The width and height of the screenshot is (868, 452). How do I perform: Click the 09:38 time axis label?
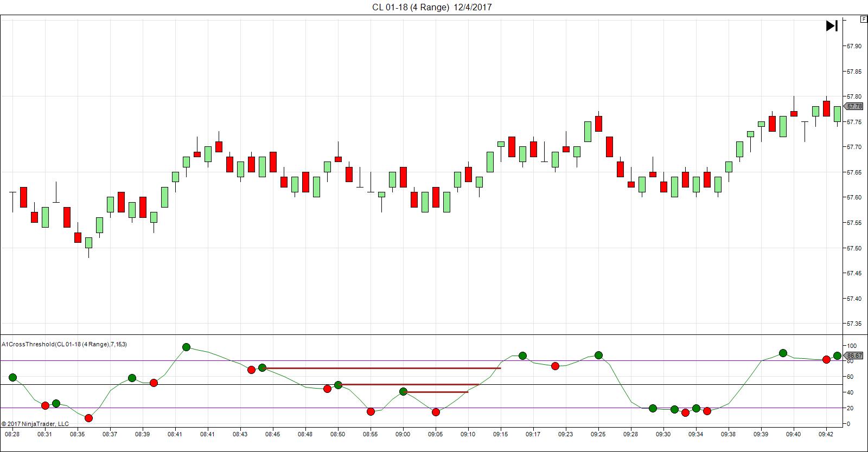coord(729,434)
